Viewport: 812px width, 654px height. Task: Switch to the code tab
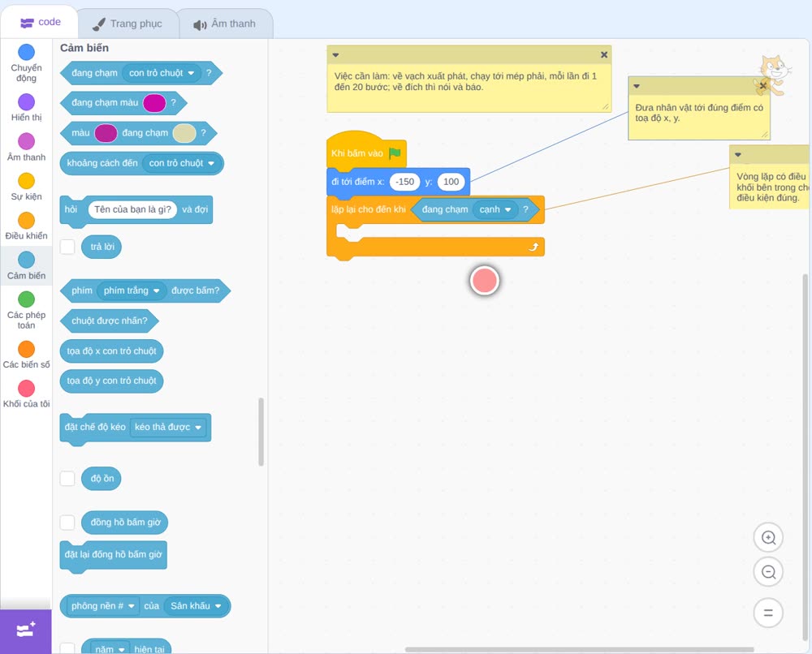40,22
